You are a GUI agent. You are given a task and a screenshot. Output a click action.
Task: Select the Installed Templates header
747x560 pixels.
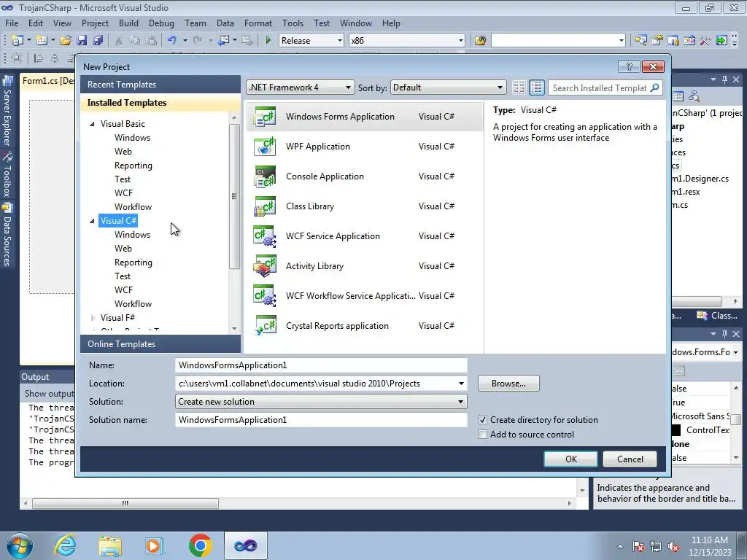(160, 103)
